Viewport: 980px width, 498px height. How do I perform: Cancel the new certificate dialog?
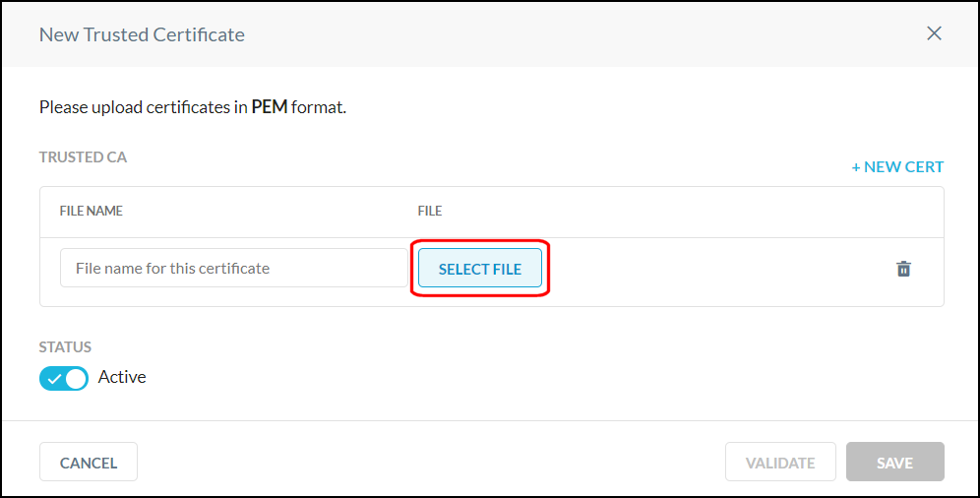point(89,463)
